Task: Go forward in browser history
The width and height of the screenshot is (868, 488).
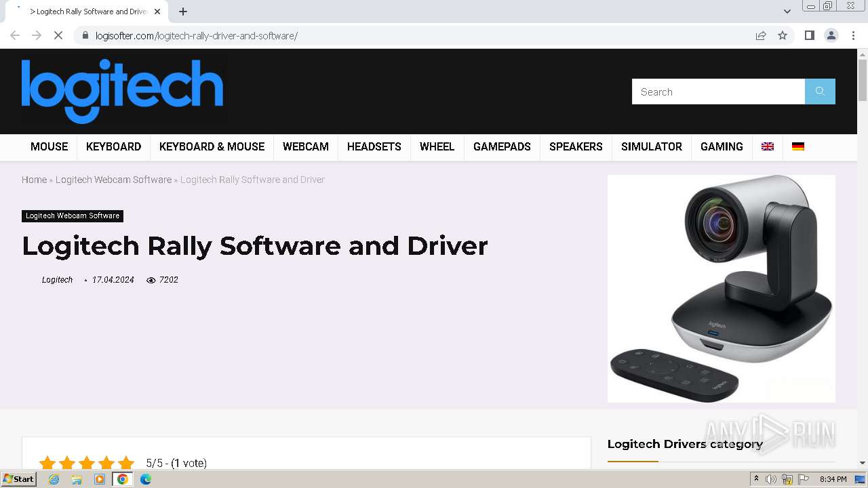Action: 37,35
